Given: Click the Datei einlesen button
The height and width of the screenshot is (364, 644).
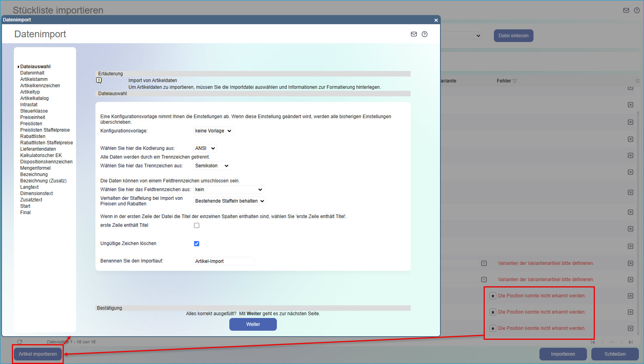Looking at the screenshot, I should point(514,36).
